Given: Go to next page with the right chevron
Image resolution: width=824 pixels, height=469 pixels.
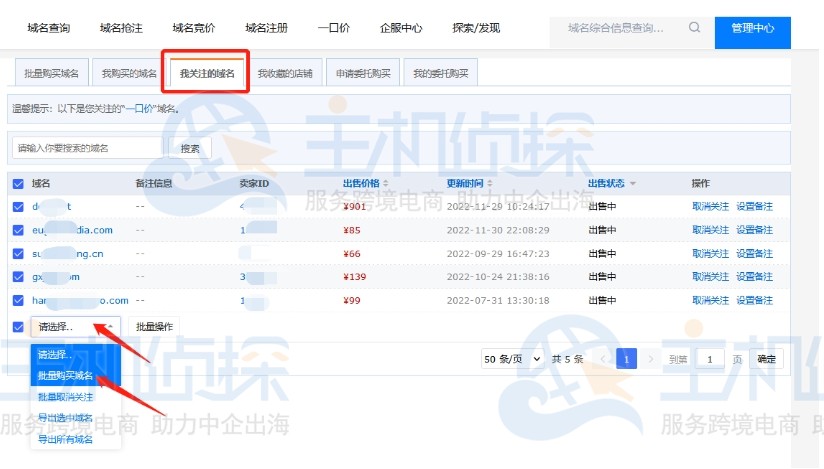Looking at the screenshot, I should coord(651,359).
